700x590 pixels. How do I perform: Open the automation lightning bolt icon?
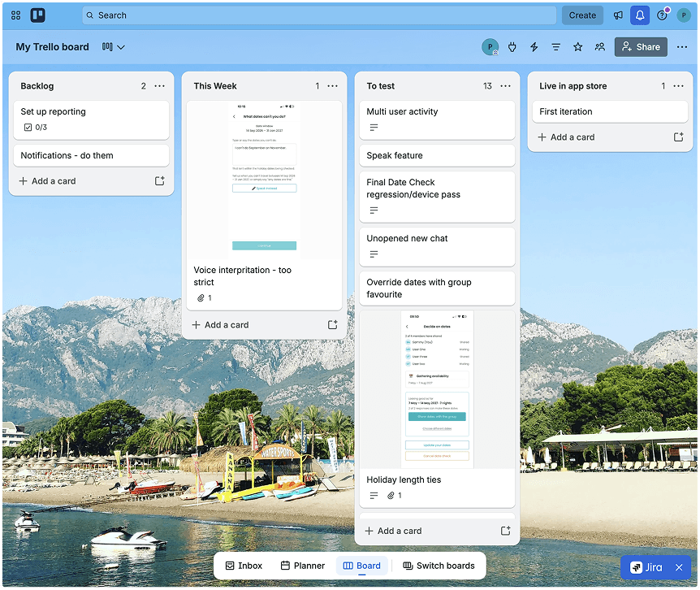534,47
